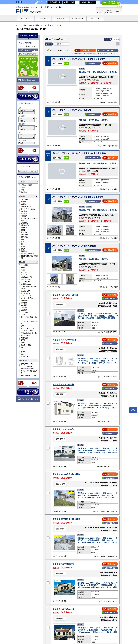Collapse the 環境・その他 section
The image size is (138, 644).
coord(28,361)
